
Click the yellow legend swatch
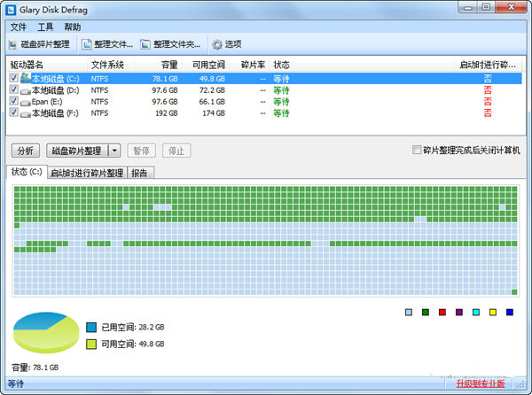(493, 312)
